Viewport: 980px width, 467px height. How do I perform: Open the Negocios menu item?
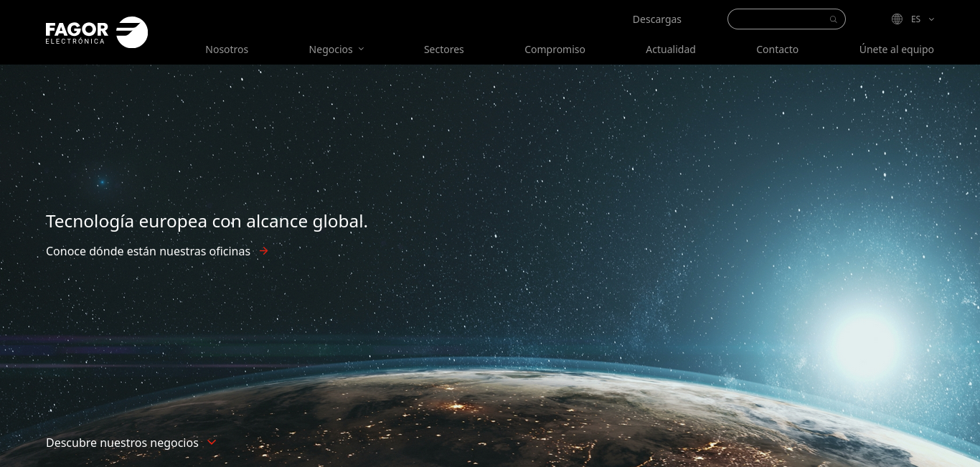(331, 49)
